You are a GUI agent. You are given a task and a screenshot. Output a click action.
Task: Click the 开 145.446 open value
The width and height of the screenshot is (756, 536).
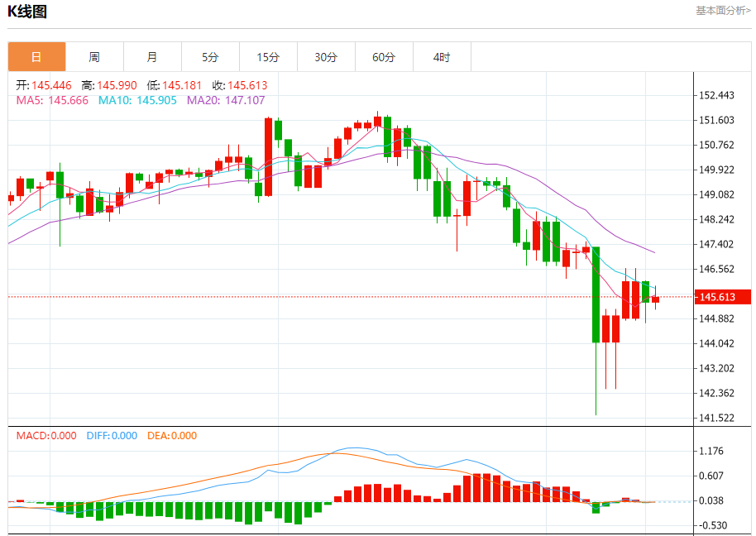pos(43,85)
